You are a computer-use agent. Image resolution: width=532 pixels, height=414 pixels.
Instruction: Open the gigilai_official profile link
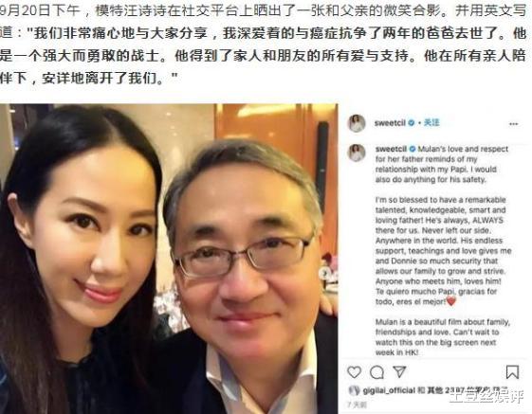[x=389, y=390]
